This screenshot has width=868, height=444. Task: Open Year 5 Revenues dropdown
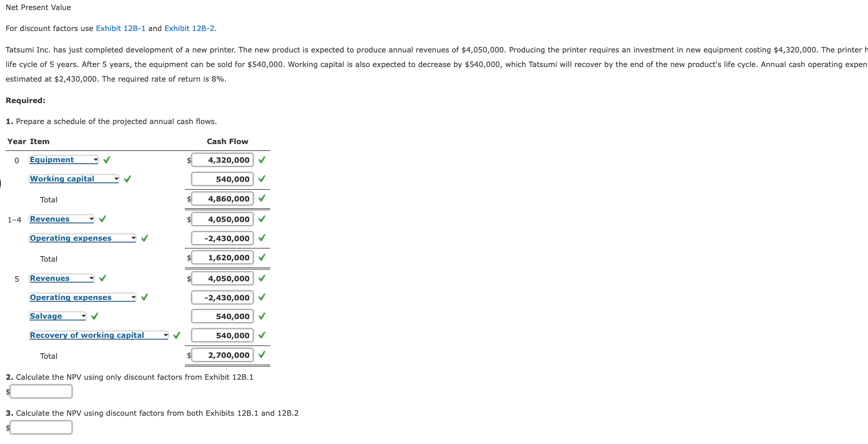click(x=62, y=278)
